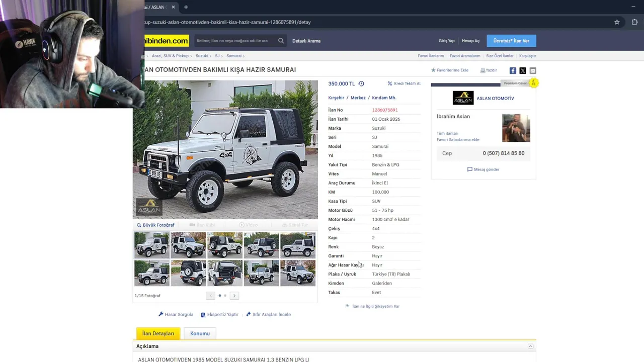Click listing number 1286075891
The height and width of the screenshot is (362, 644).
(x=385, y=110)
